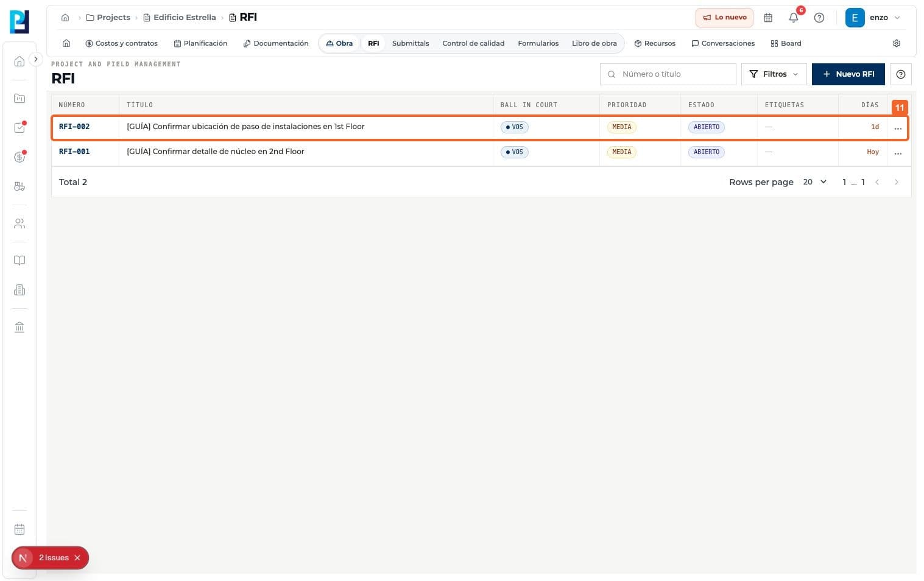Click MEDIA priority badge in RFI-001 row
The width and height of the screenshot is (924, 581).
coord(621,152)
